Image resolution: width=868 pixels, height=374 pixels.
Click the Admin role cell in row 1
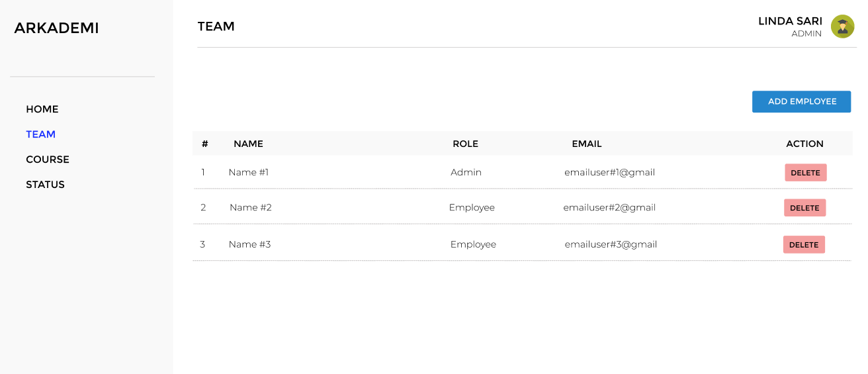click(466, 173)
